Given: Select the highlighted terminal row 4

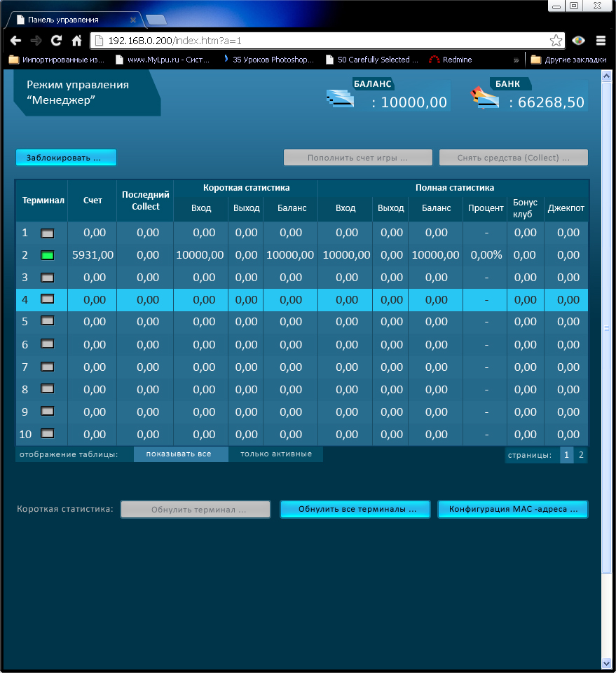Looking at the screenshot, I should pos(302,299).
